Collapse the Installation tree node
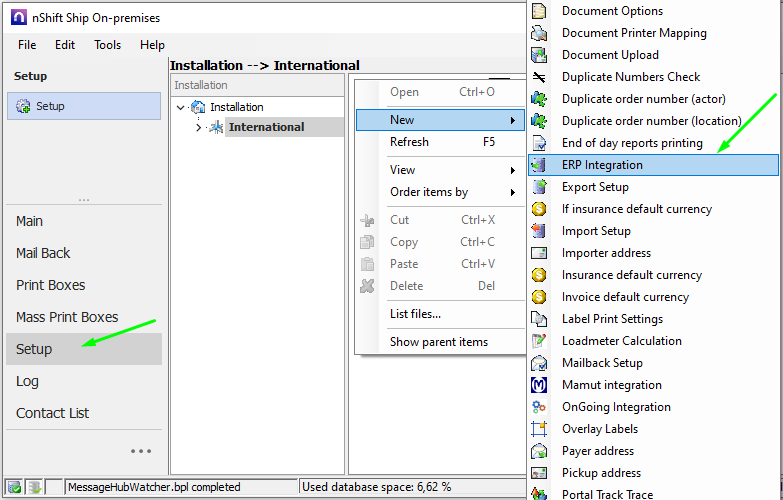This screenshot has height=500, width=783. point(181,107)
